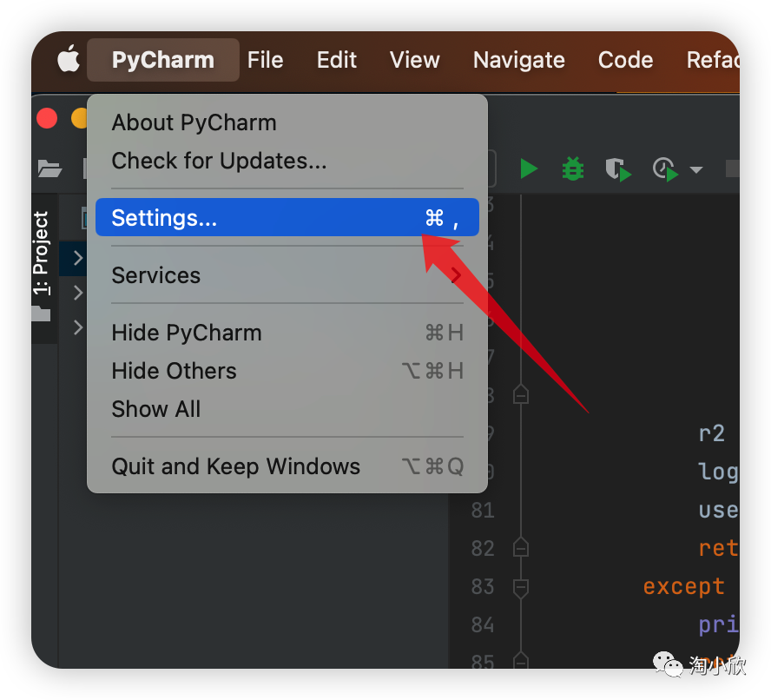Viewport: 771px width, 700px height.
Task: Collapse the code fold at line 83
Action: (x=520, y=588)
